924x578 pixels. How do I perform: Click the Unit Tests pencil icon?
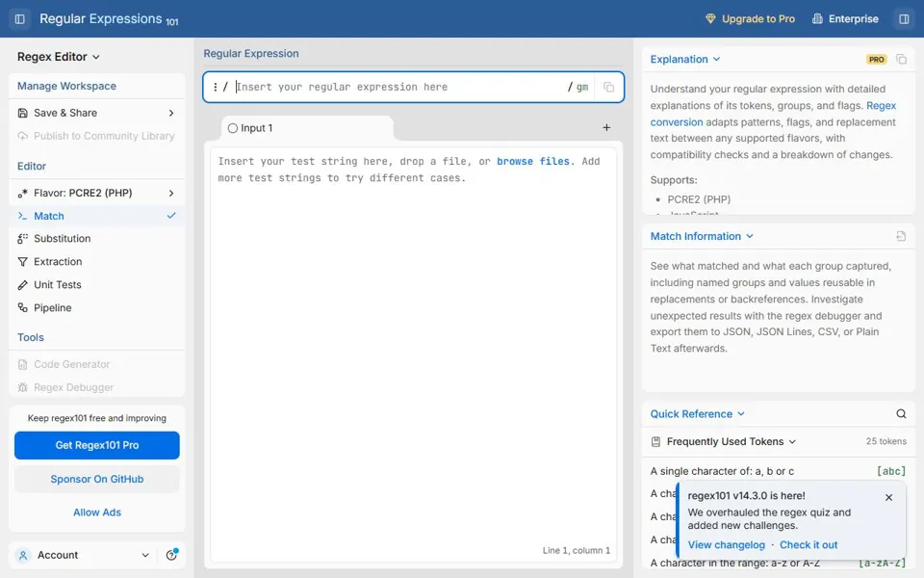point(22,284)
